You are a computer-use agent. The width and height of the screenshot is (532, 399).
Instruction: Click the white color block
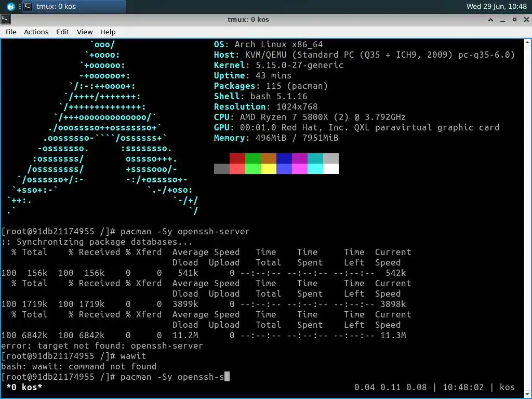tap(331, 169)
